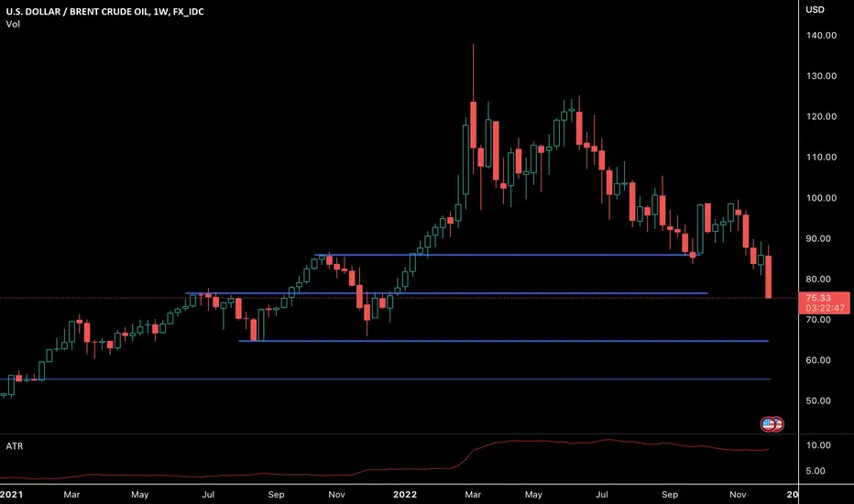
Task: Click the 2021 label on time axis
Action: click(x=11, y=495)
